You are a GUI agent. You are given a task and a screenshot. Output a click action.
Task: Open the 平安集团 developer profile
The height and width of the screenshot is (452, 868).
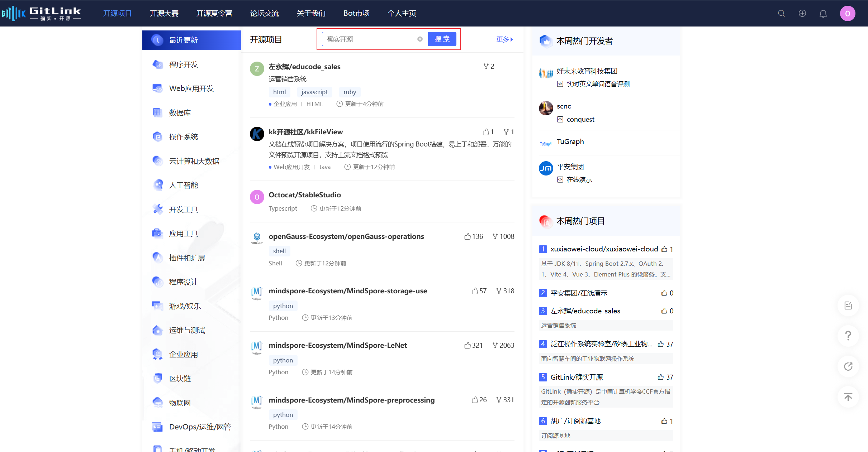click(570, 167)
